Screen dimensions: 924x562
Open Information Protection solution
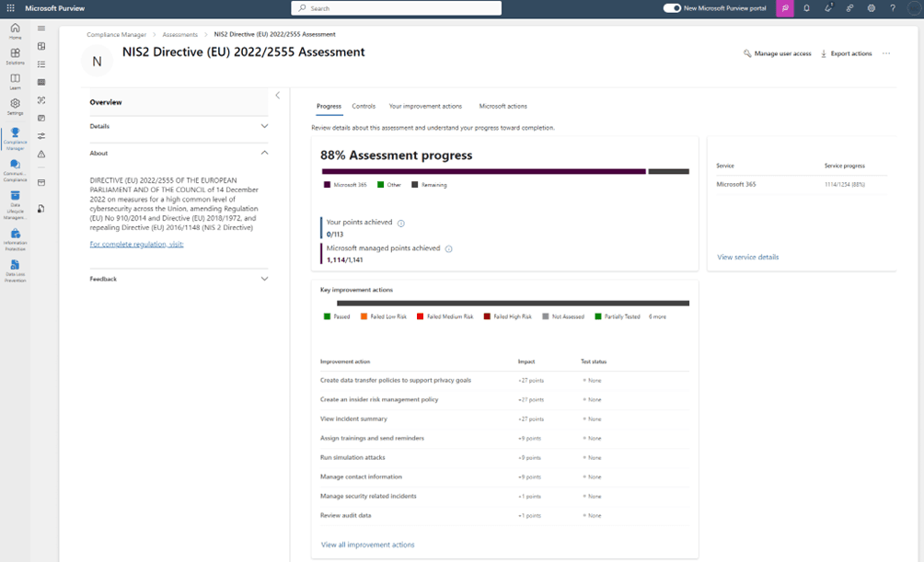click(16, 239)
